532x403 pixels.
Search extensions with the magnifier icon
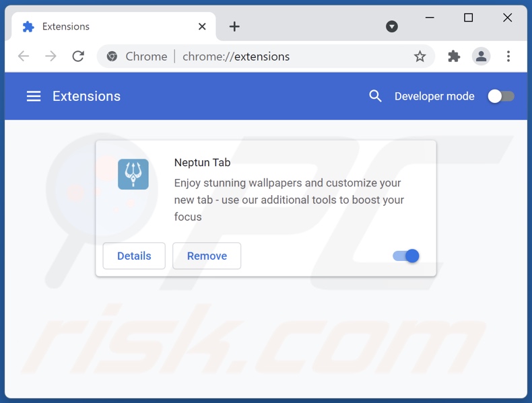coord(375,96)
